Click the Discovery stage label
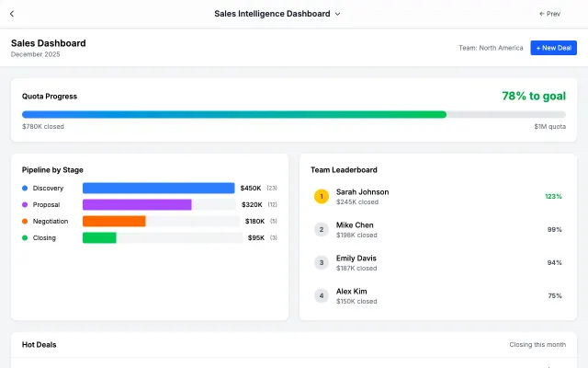The height and width of the screenshot is (368, 588). coord(48,188)
